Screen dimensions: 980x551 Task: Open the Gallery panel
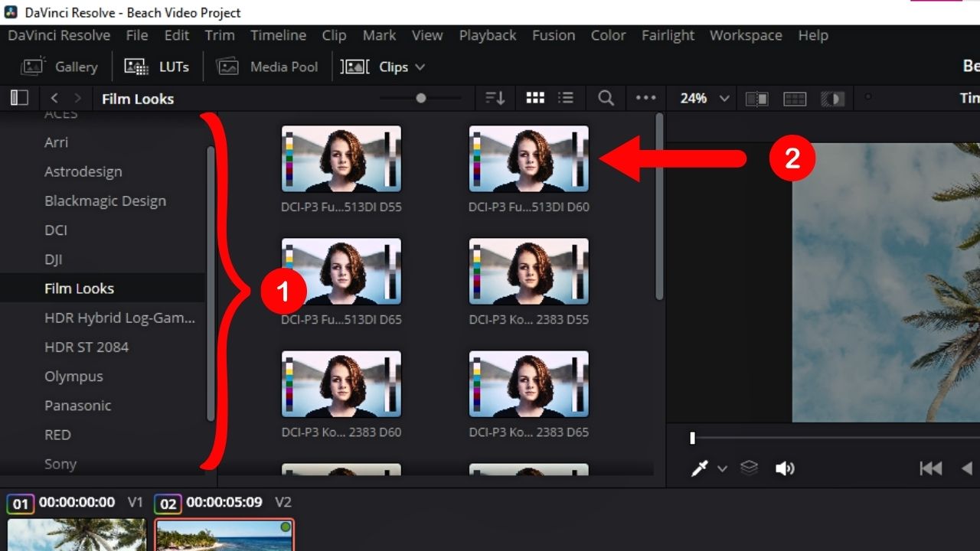[x=60, y=67]
